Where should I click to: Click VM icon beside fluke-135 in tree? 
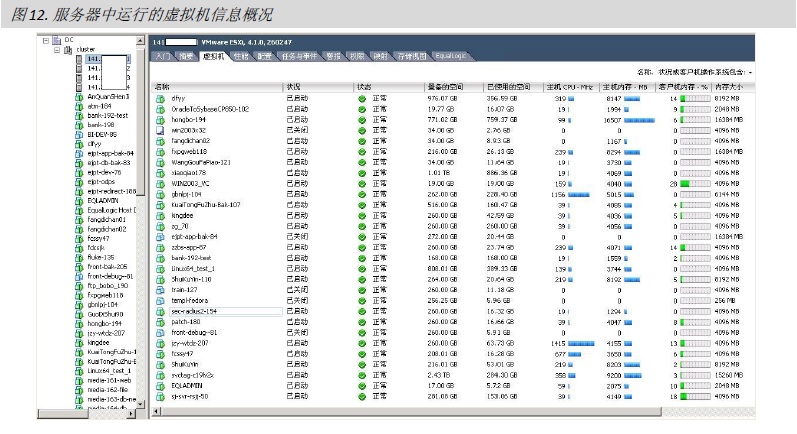(79, 258)
